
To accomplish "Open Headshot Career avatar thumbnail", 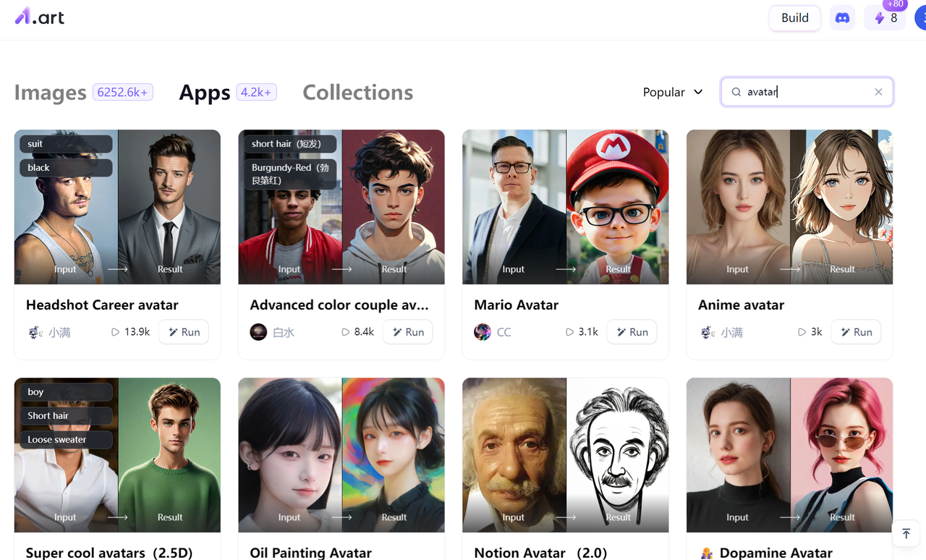I will [117, 207].
